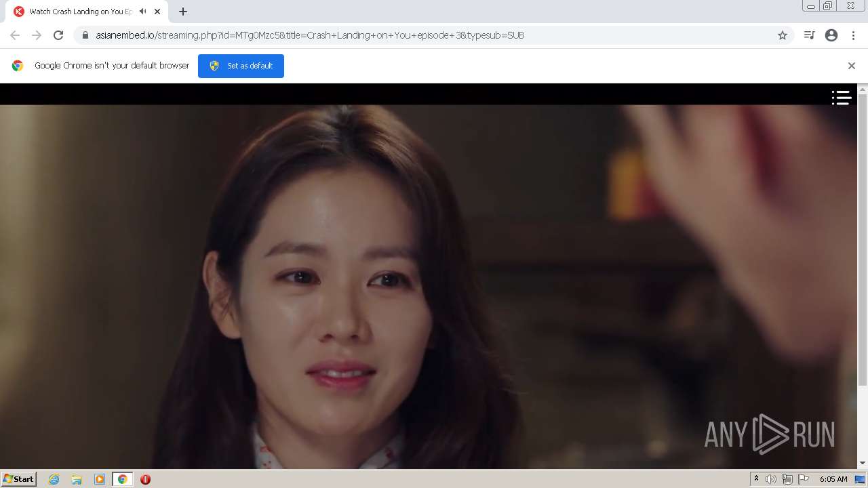
Task: Open the volume speaker tray icon
Action: point(771,479)
